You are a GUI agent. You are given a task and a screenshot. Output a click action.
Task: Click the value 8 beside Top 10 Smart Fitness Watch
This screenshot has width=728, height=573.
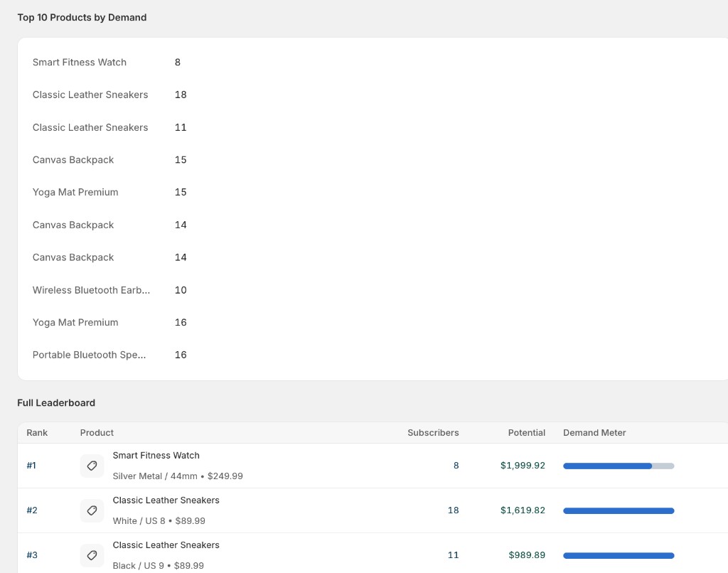click(x=177, y=63)
